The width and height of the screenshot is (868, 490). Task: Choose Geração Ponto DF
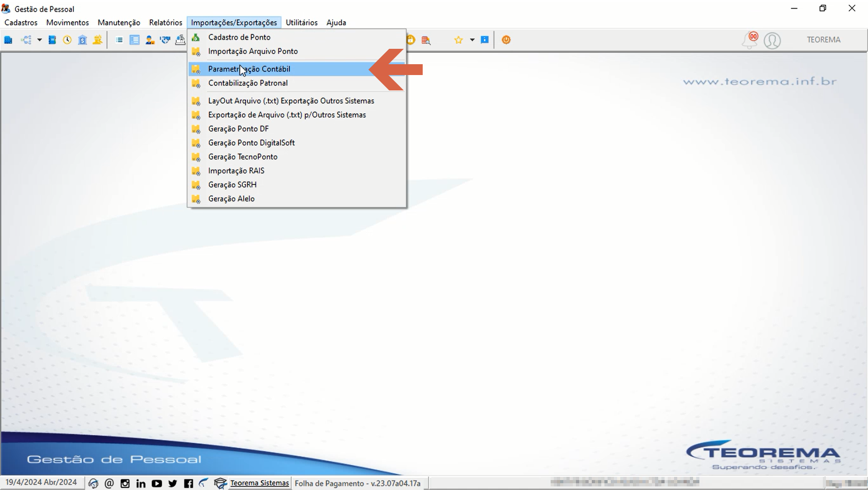click(297, 129)
